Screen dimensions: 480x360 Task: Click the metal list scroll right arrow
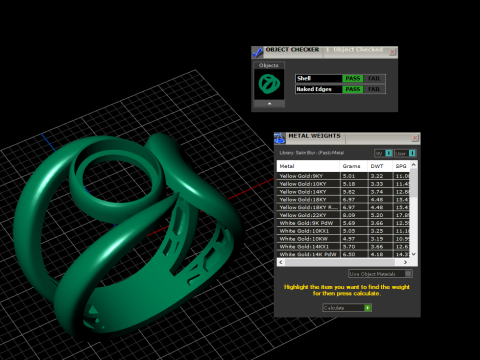(x=405, y=262)
